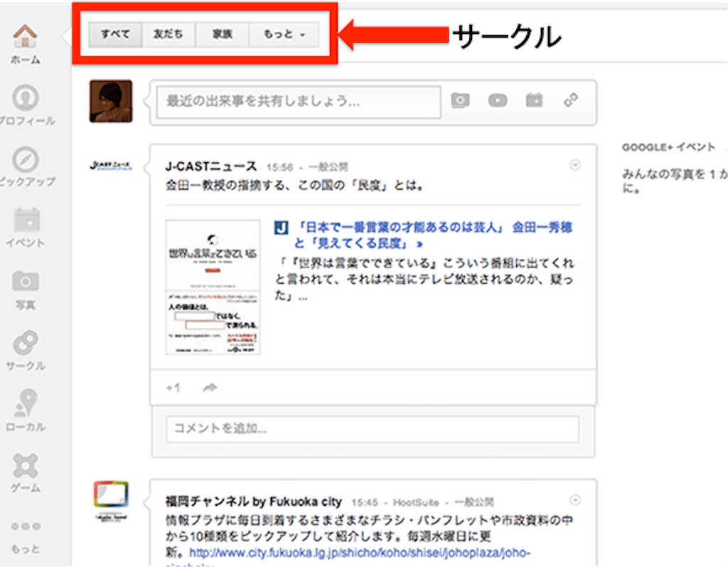Viewport: 728px width, 567px height.
Task: Add a photo with the camera icon
Action: pyautogui.click(x=461, y=100)
